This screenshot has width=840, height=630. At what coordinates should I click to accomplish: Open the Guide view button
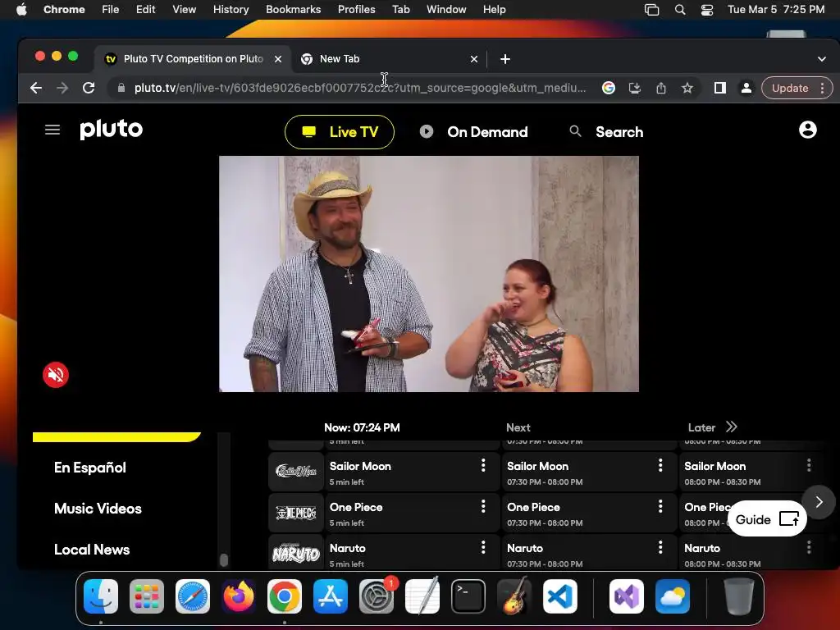(767, 518)
